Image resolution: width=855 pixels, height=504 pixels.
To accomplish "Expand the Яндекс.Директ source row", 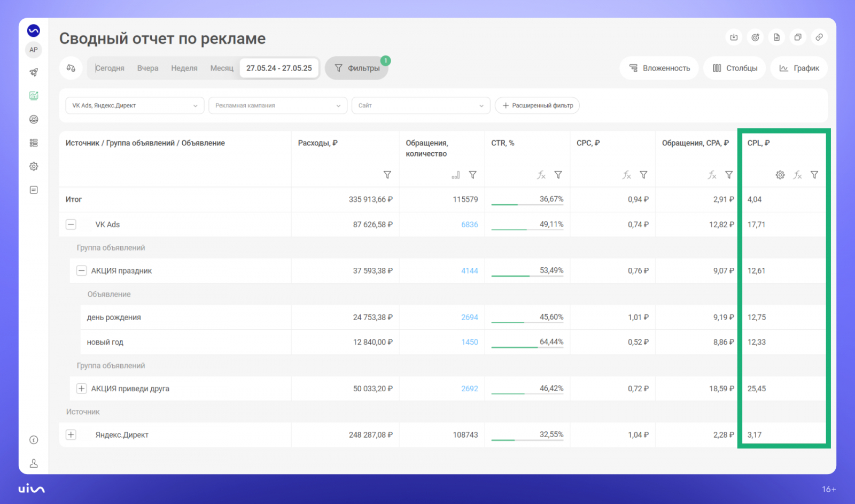I will 71,435.
